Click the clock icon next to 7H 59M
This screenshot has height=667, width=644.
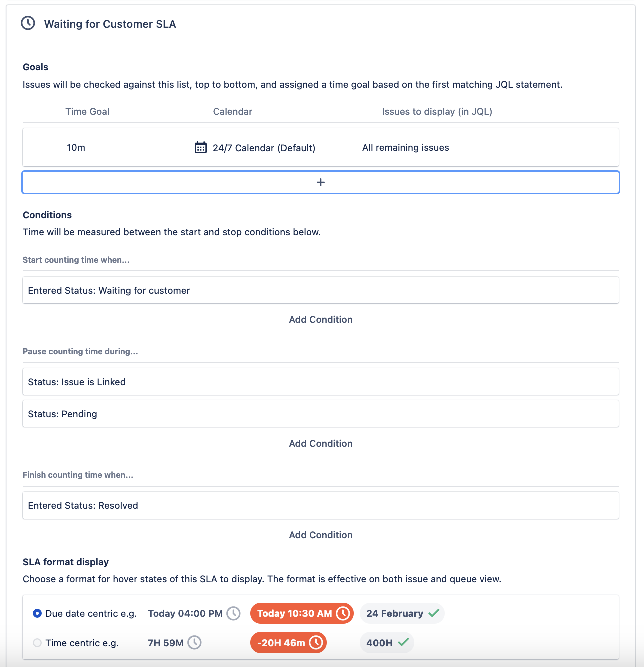[194, 643]
